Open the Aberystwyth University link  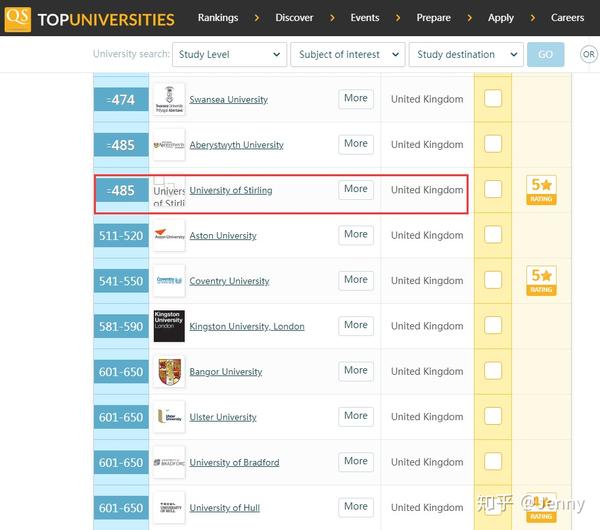tap(236, 145)
